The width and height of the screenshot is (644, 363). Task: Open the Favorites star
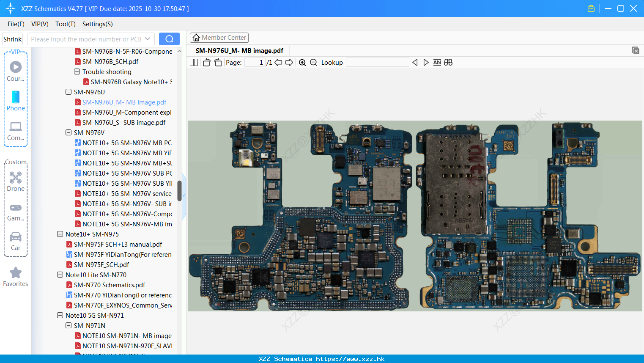click(16, 277)
